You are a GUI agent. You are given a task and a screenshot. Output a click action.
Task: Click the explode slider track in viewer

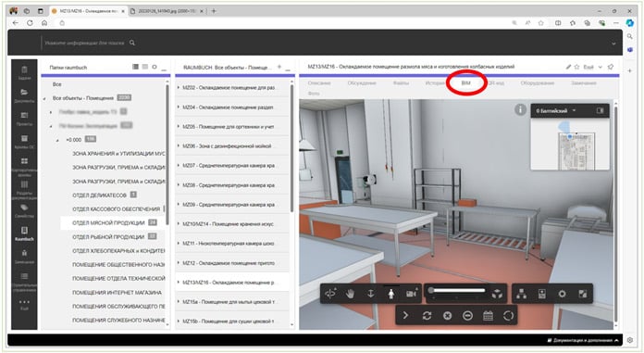(x=459, y=291)
